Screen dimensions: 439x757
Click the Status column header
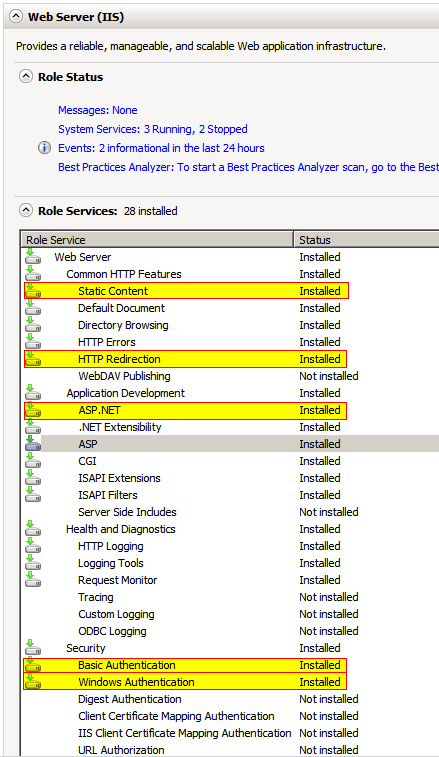click(x=367, y=240)
